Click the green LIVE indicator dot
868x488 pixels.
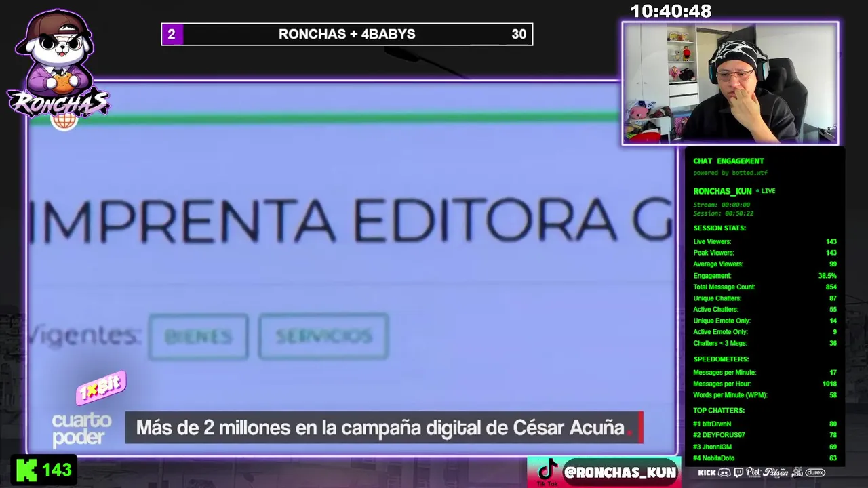point(757,191)
